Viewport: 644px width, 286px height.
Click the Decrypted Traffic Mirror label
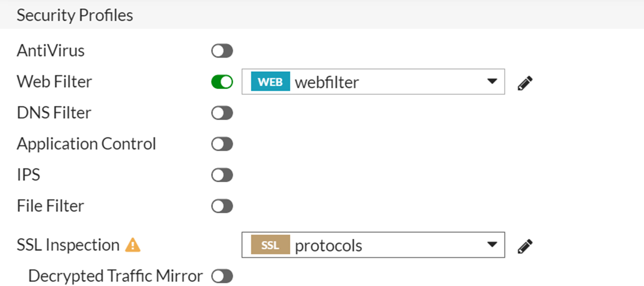point(115,276)
